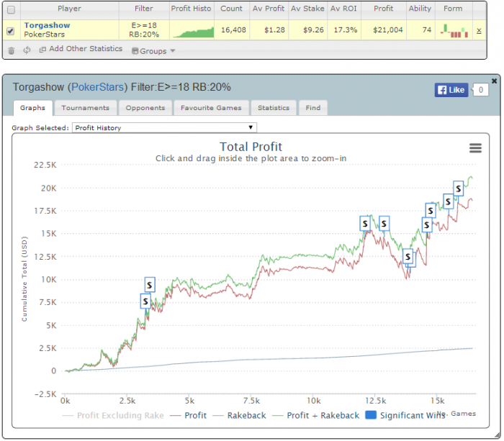Toggle Profit Excluding Rake legend series
This screenshot has height=441, width=504.
pos(113,416)
